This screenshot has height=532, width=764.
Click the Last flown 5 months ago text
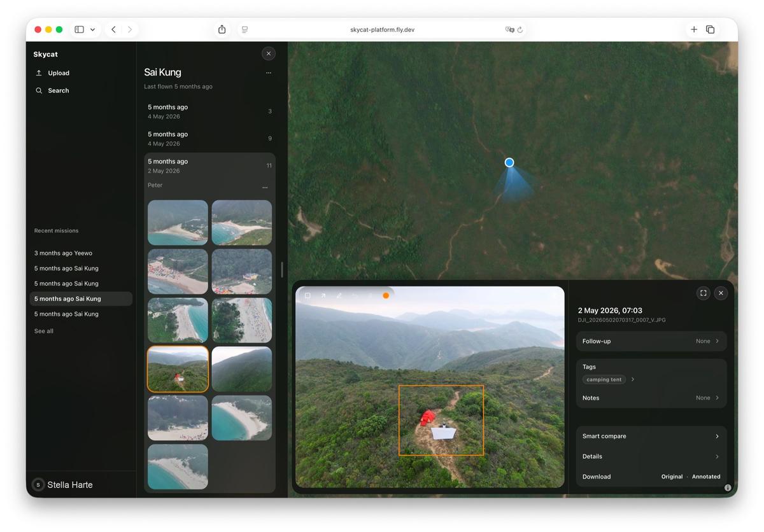(178, 87)
